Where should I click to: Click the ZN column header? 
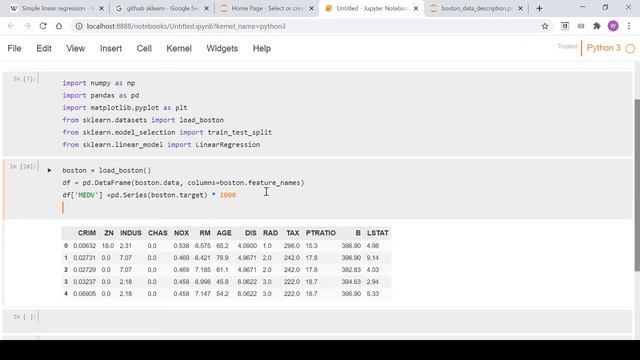tap(109, 233)
